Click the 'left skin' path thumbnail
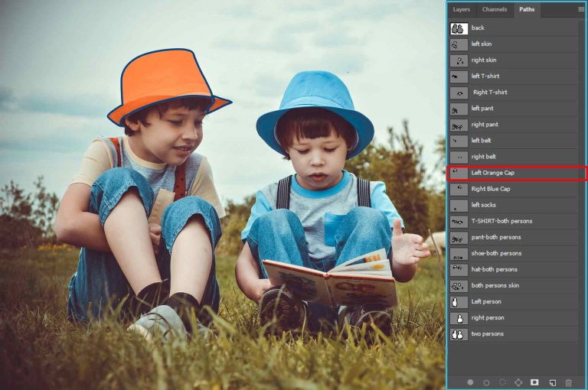Viewport: 588px width, 390px height. tap(459, 44)
